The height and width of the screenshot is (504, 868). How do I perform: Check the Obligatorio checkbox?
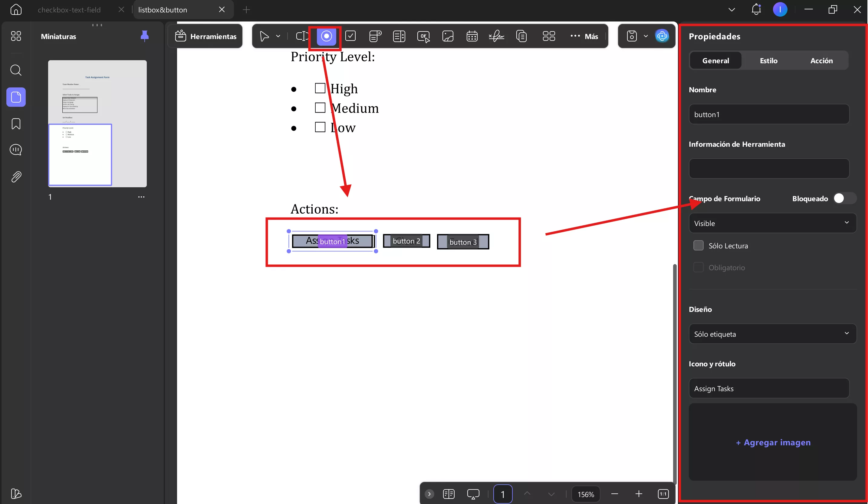pos(698,267)
